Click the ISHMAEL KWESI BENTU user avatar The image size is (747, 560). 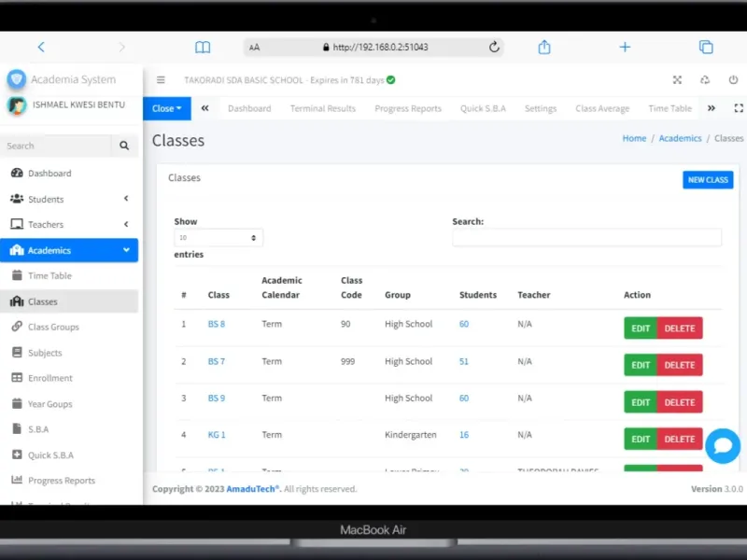tap(17, 105)
